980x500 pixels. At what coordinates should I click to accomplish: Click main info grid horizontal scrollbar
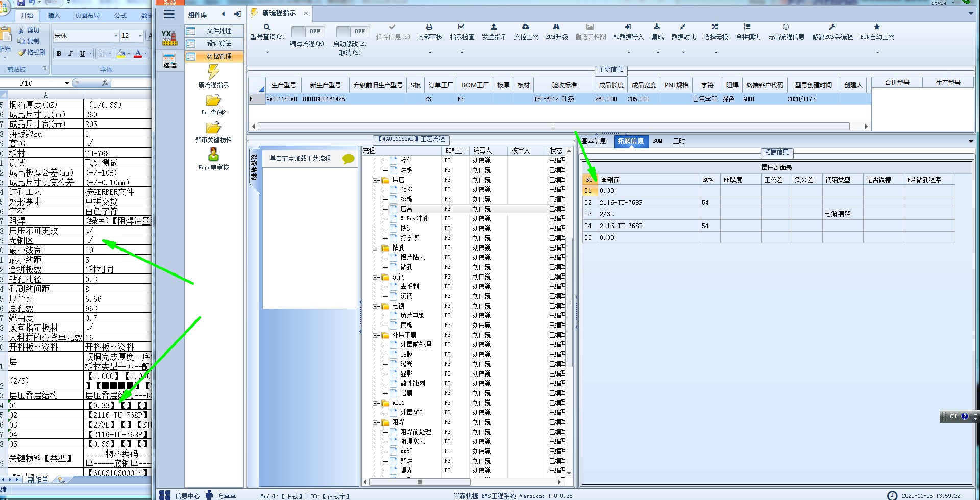tap(553, 126)
